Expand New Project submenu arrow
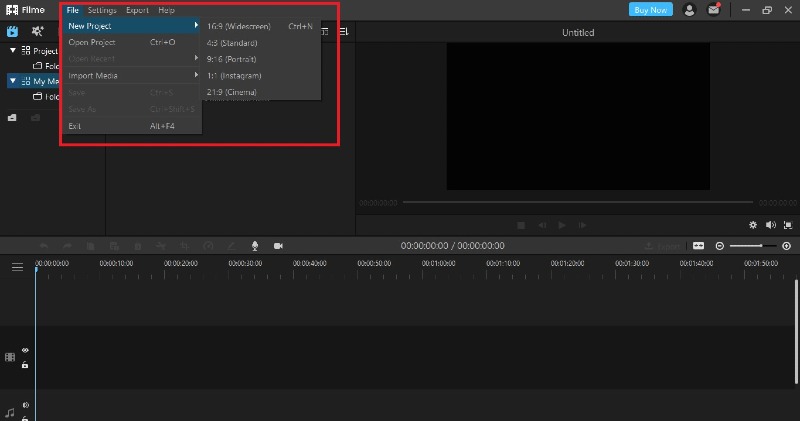 [196, 25]
